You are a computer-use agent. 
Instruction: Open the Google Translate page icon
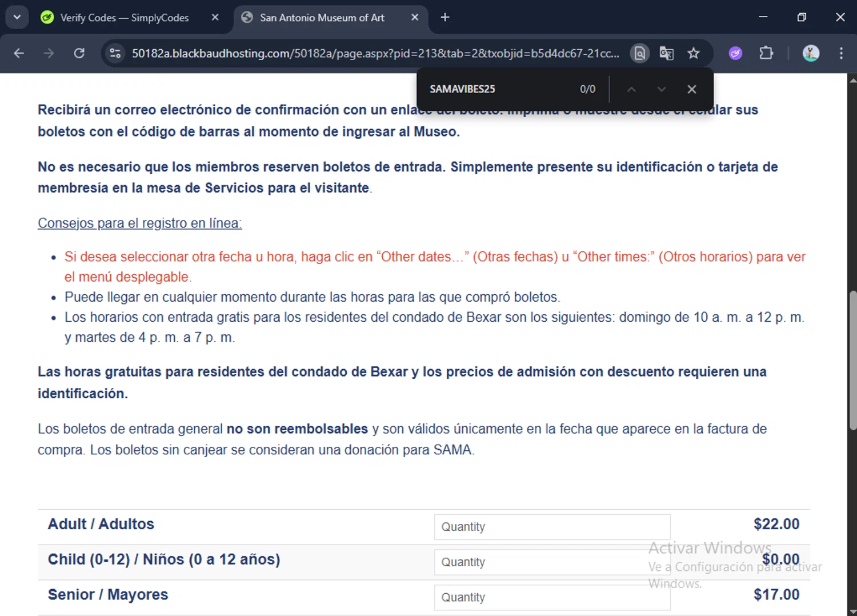point(667,53)
